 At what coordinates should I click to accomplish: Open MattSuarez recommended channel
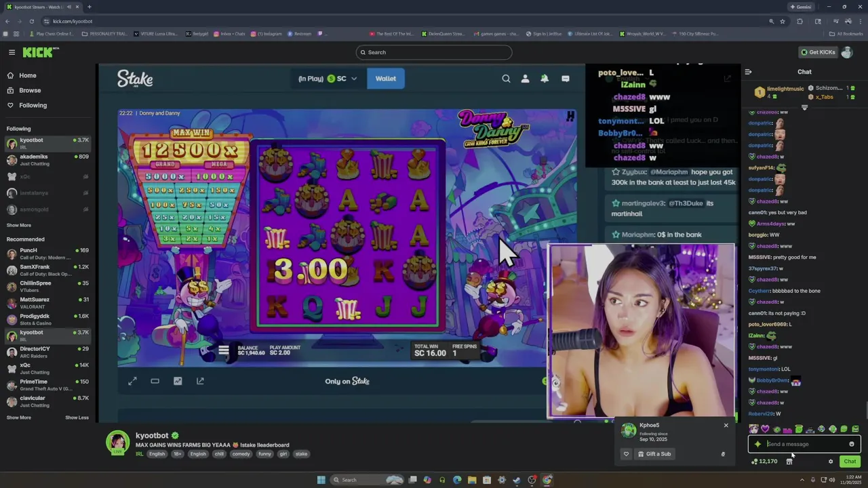click(x=47, y=303)
